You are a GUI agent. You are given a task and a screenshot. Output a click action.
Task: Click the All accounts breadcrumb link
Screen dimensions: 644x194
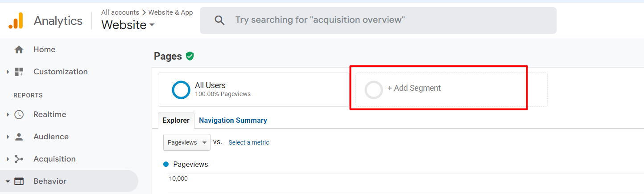(120, 12)
